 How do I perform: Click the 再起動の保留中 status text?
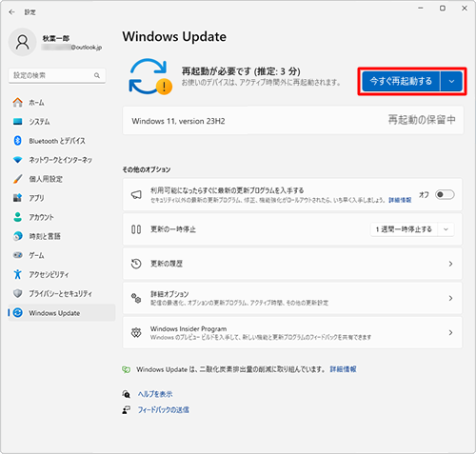click(422, 120)
